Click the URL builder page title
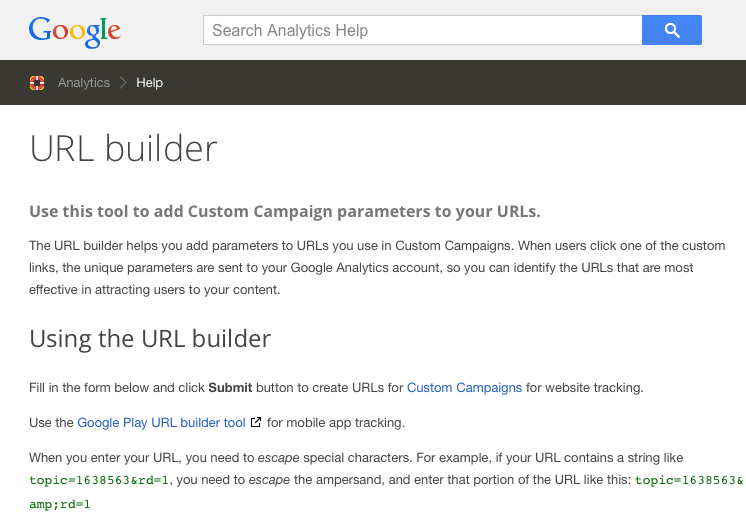This screenshot has height=522, width=746. (x=123, y=148)
